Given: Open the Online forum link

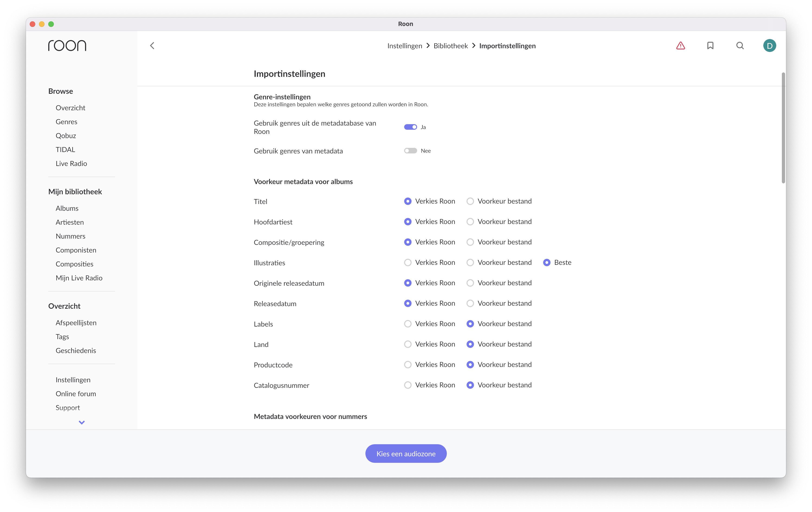Looking at the screenshot, I should click(76, 394).
